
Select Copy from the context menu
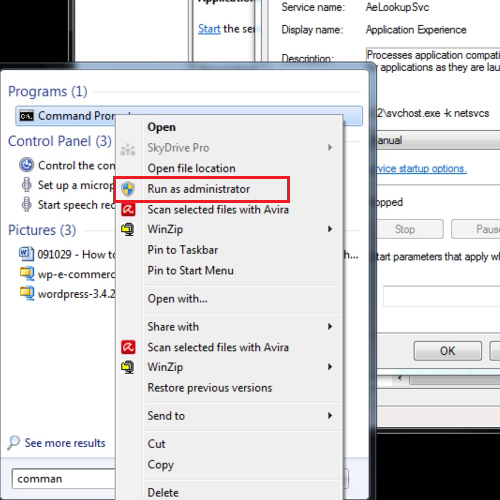click(161, 465)
